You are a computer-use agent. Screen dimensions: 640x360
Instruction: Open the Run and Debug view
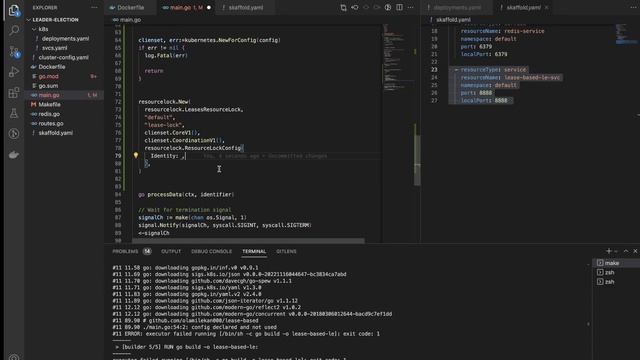(14, 72)
